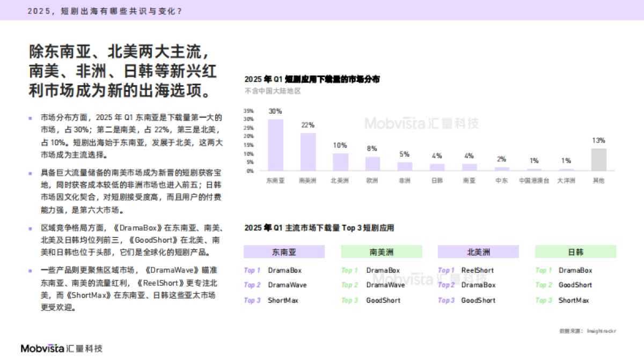Click ShortMax Top 3 under 日韩

[x=574, y=300]
